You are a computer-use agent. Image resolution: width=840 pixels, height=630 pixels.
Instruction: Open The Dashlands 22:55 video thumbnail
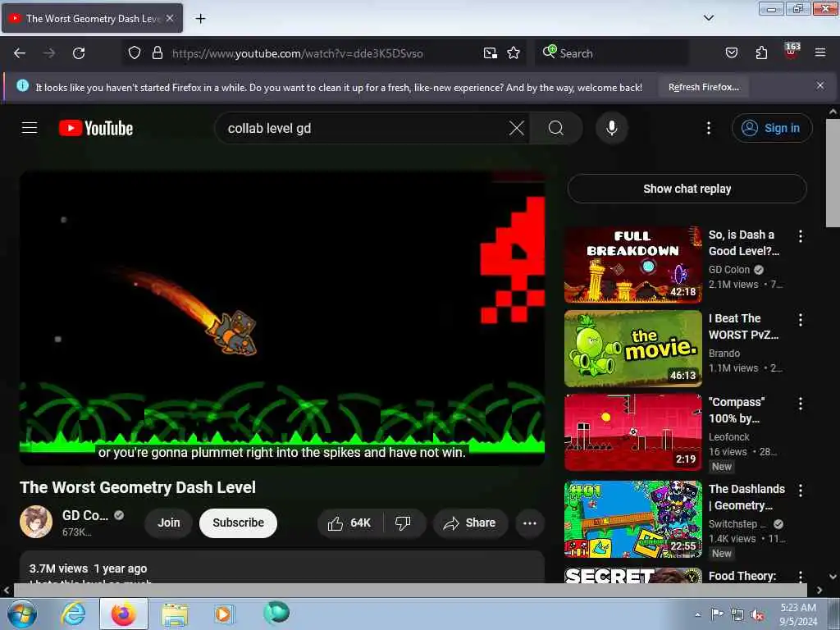coord(632,519)
